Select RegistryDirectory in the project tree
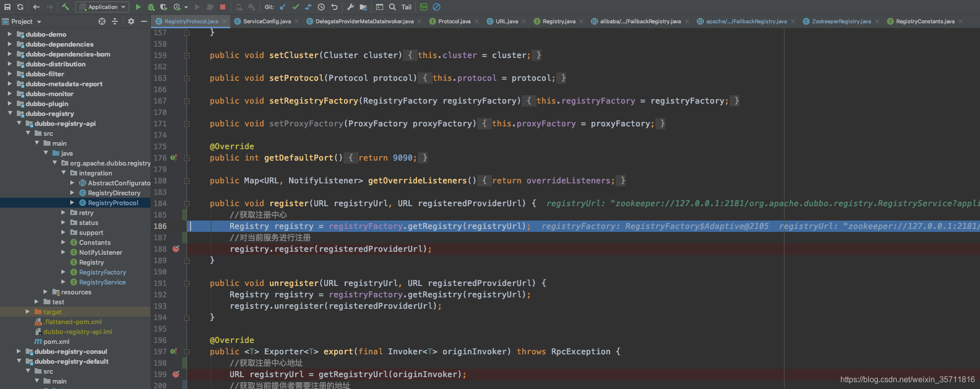Screen dimensions: 980x389 [x=114, y=193]
